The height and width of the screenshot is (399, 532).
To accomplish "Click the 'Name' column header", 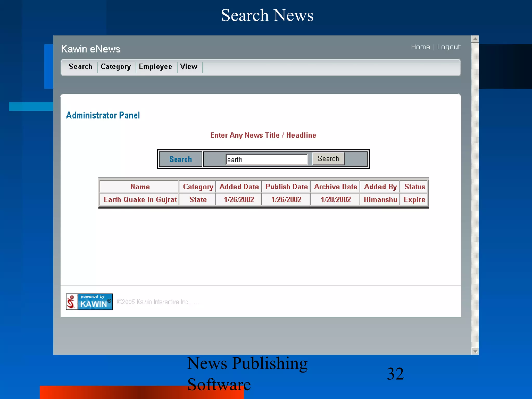I will [140, 187].
